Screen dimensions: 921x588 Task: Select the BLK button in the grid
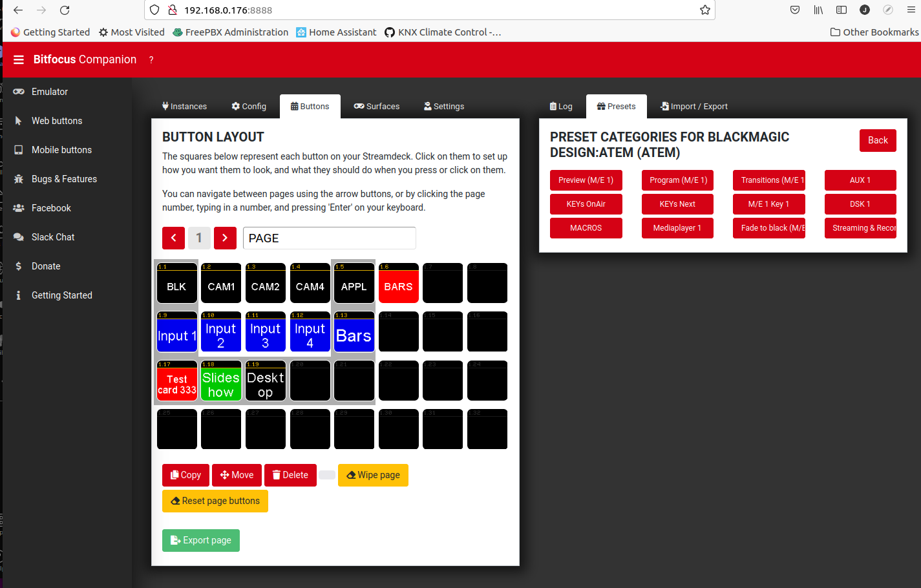(x=177, y=283)
